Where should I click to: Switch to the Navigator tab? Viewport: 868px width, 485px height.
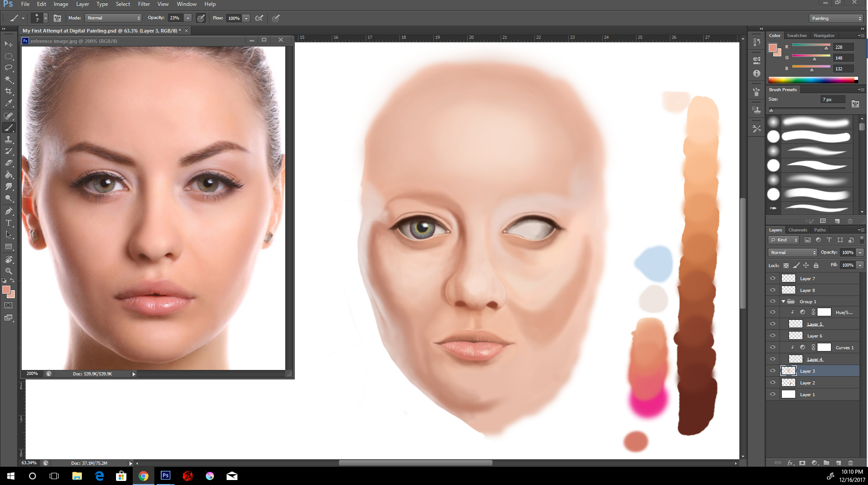tap(824, 36)
